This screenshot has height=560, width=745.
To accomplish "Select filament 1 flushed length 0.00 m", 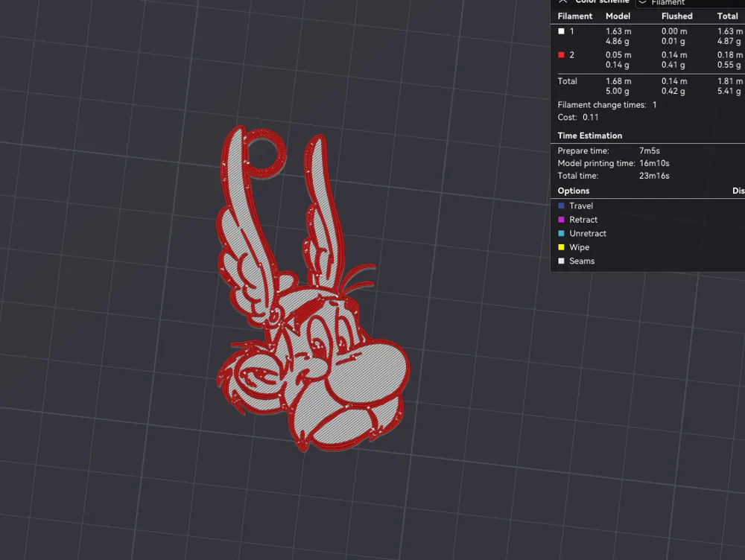I will (674, 31).
